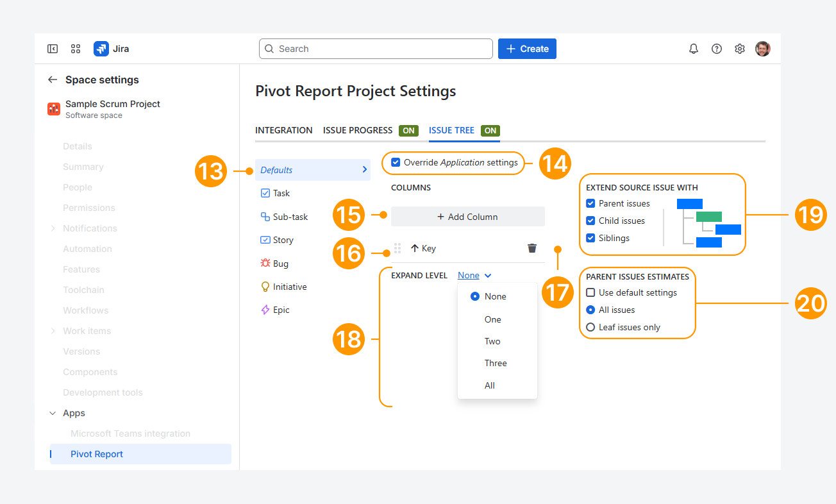This screenshot has height=504, width=836.
Task: Grab the Key column drag handle
Action: point(397,248)
